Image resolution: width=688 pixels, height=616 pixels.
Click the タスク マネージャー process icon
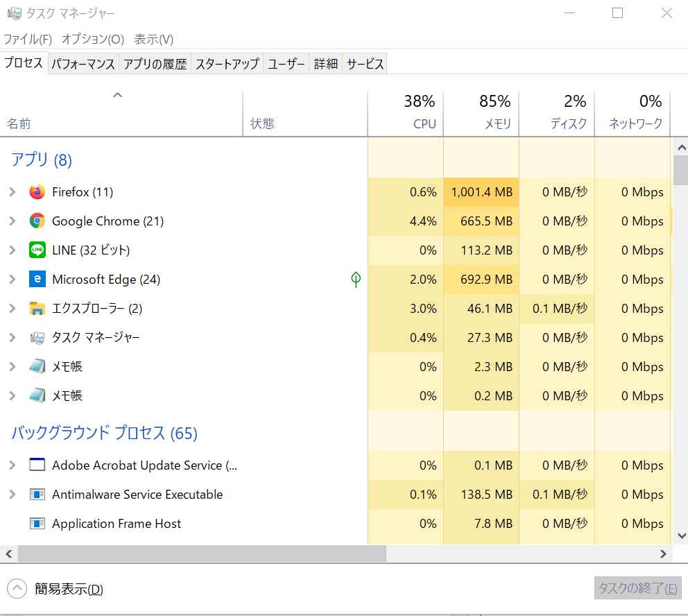coord(37,338)
